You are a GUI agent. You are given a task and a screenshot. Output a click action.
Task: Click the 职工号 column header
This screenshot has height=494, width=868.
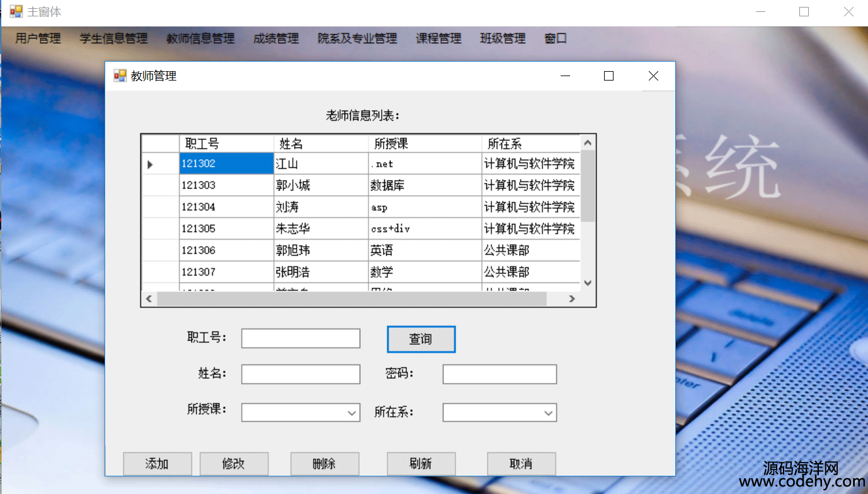227,143
